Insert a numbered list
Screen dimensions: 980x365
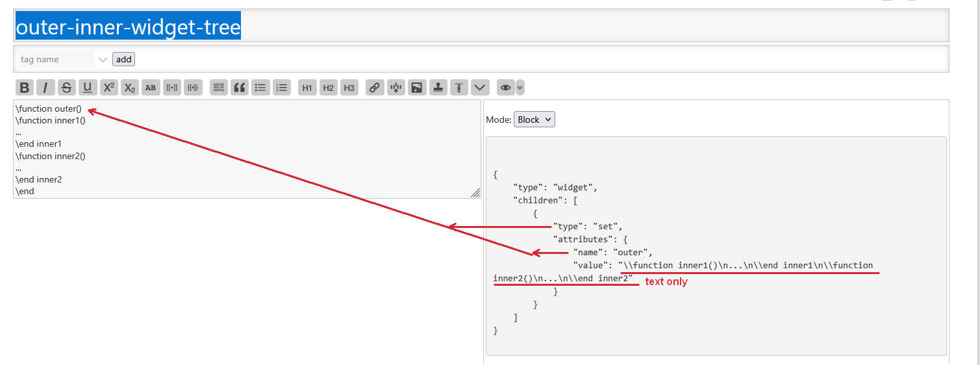tap(281, 88)
